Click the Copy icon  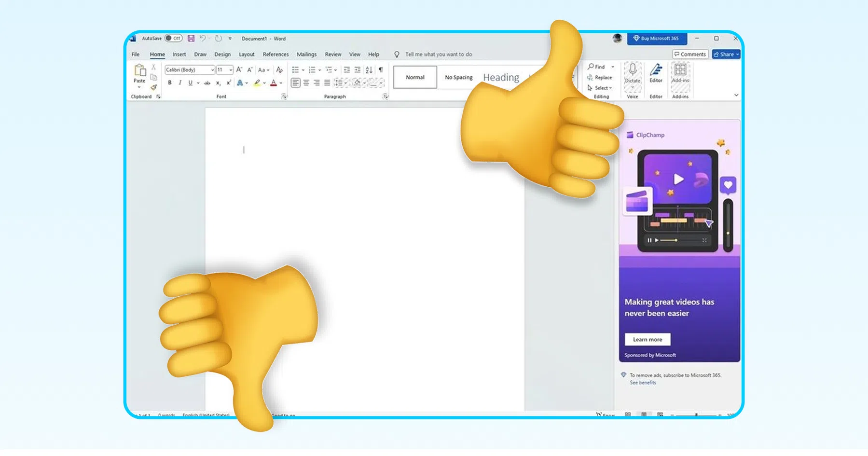(153, 77)
